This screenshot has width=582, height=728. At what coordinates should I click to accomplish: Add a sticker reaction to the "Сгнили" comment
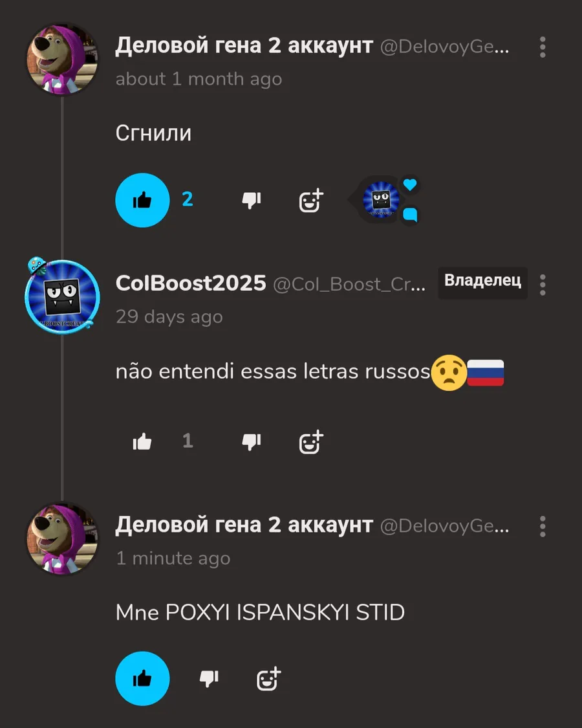(311, 201)
